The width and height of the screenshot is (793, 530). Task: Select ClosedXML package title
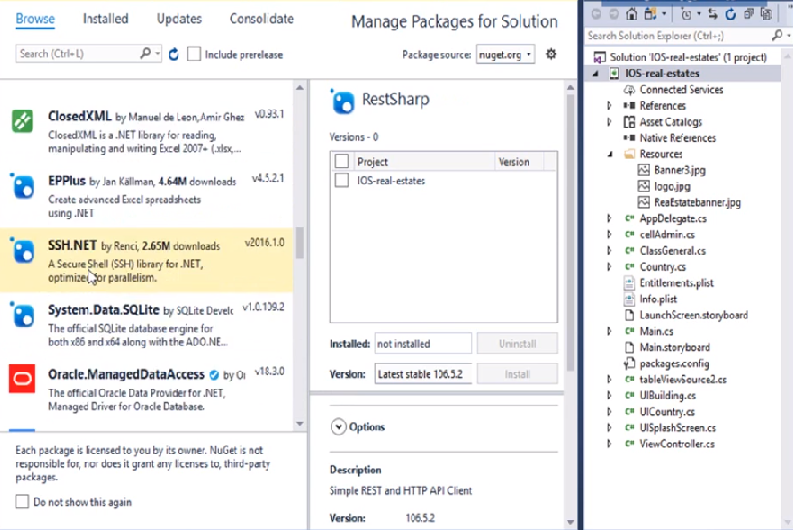79,116
